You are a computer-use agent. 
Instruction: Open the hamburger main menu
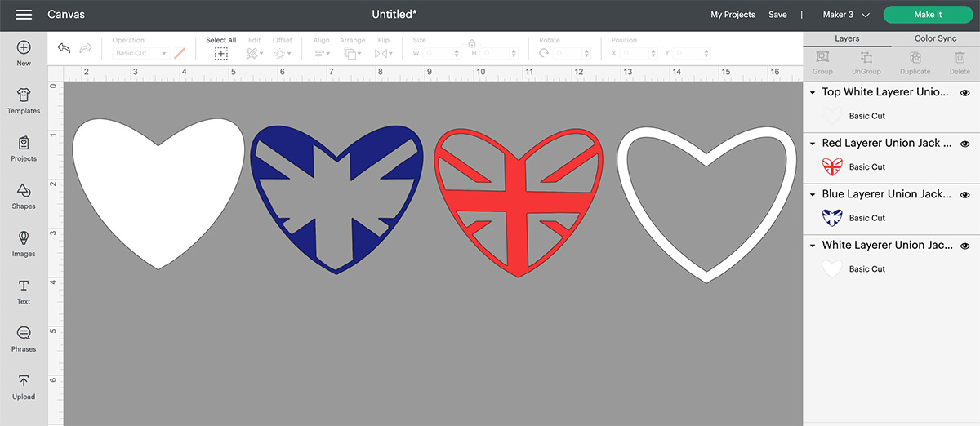coord(24,15)
